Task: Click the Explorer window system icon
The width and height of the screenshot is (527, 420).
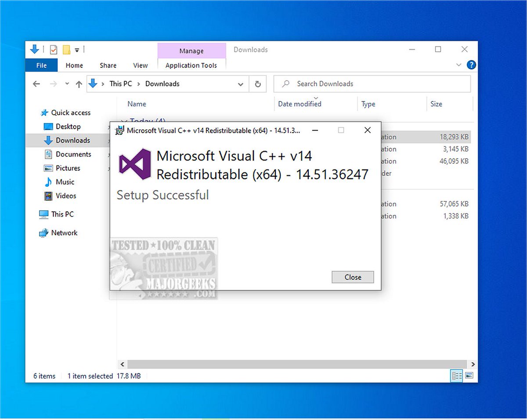Action: pos(35,49)
